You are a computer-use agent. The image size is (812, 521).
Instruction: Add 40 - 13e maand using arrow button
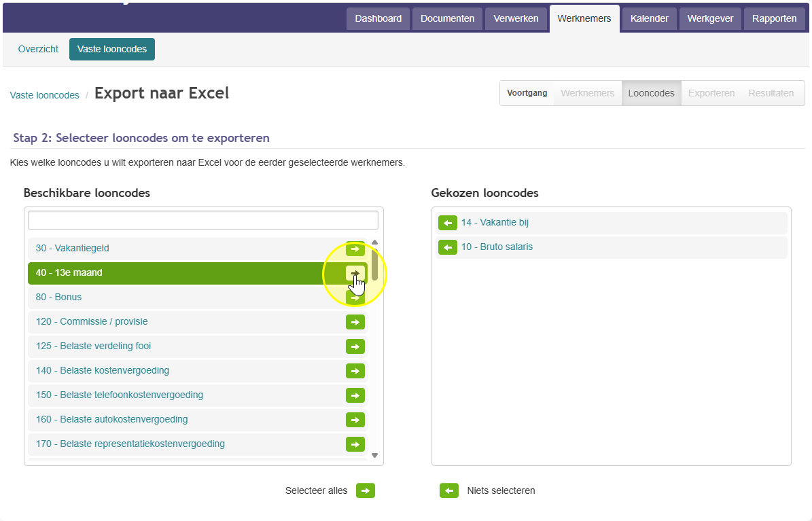355,273
